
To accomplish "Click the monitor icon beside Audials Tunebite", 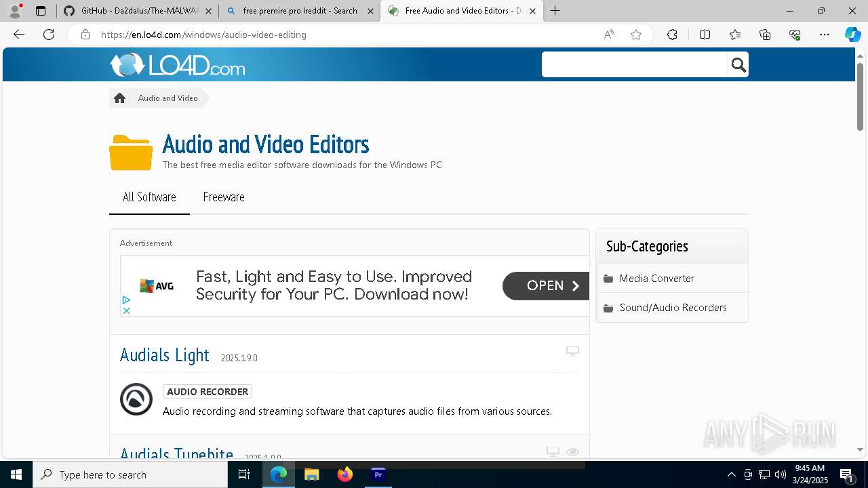I will click(553, 451).
